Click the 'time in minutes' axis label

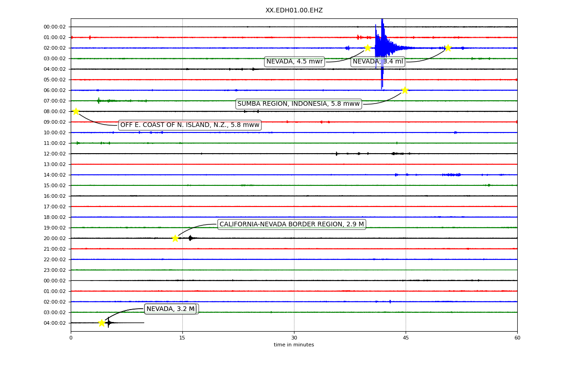pos(294,345)
